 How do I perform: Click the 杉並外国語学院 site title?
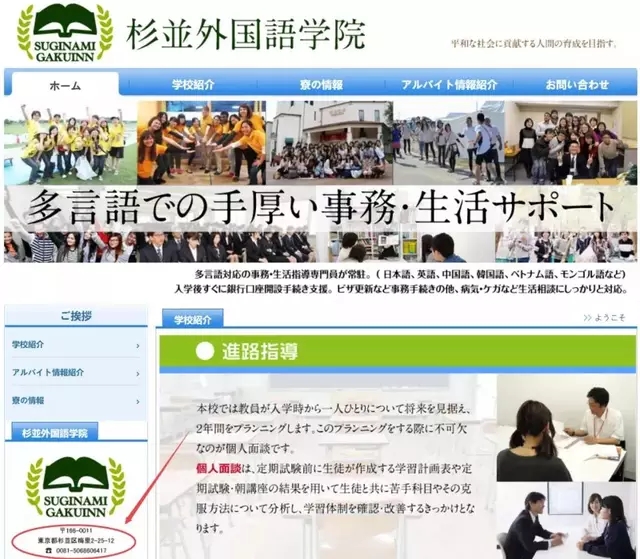pyautogui.click(x=246, y=35)
